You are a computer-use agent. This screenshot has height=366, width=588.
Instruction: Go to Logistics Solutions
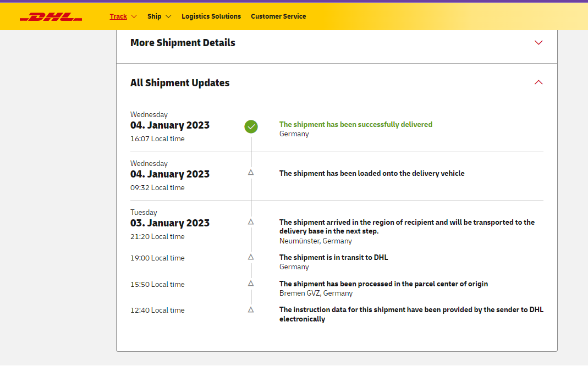[x=211, y=16]
